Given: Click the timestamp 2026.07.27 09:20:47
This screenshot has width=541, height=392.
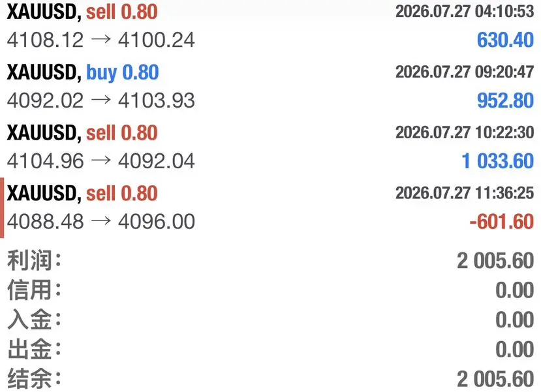Looking at the screenshot, I should 465,72.
